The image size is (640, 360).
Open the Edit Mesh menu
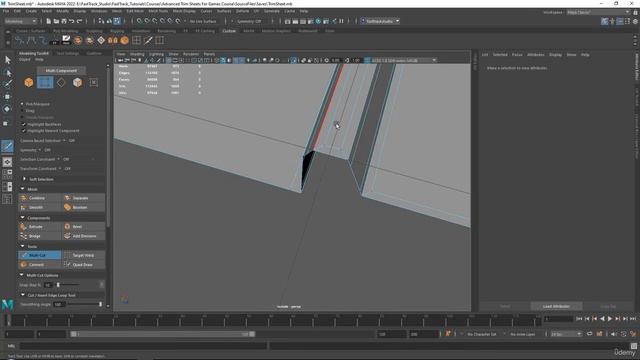(135, 11)
